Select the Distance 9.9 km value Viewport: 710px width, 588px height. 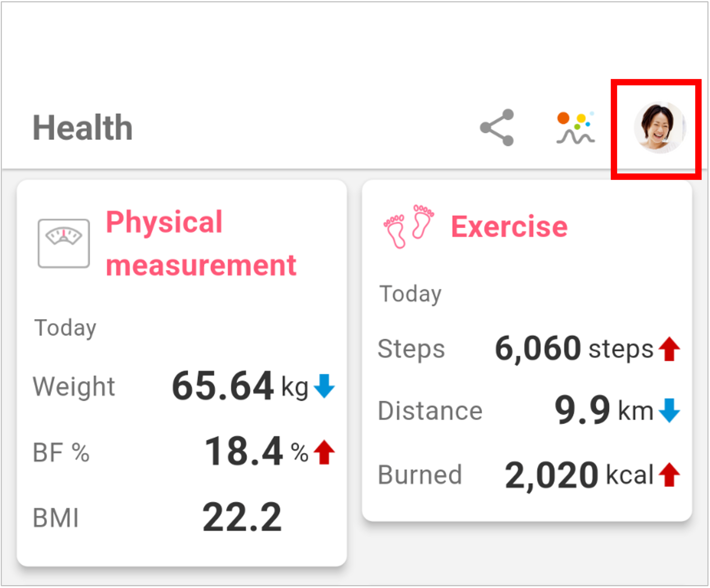pos(604,410)
